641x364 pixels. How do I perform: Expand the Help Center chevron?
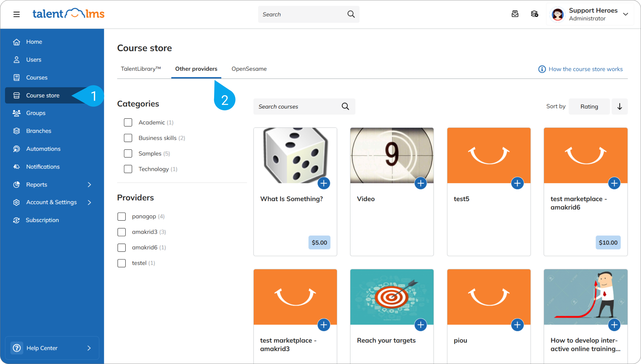89,348
